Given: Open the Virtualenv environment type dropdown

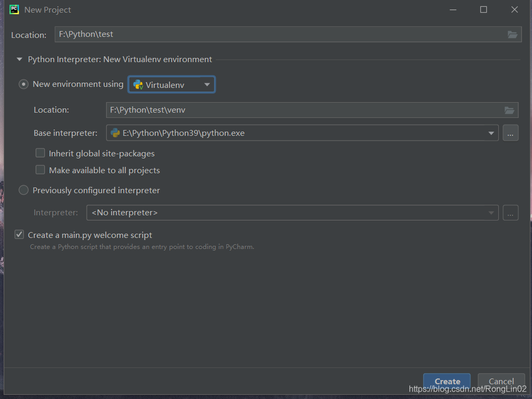Looking at the screenshot, I should pos(172,84).
